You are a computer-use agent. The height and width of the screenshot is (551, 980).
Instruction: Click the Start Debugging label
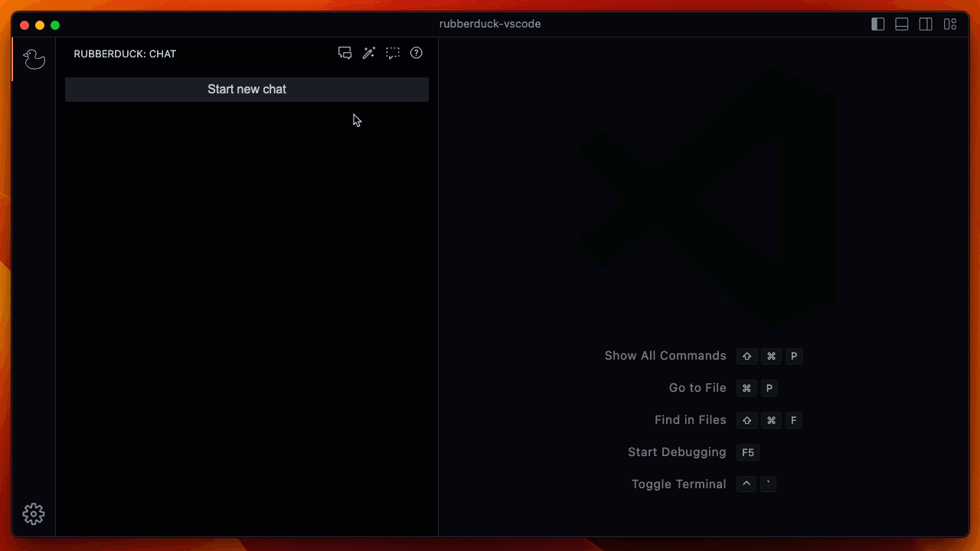pos(676,452)
